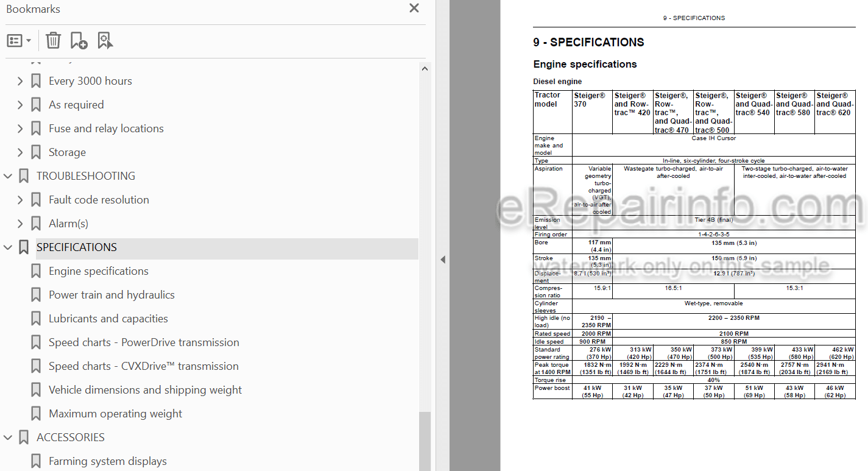The width and height of the screenshot is (868, 471).
Task: Collapse the navigation pane with arrow handle
Action: 443,260
